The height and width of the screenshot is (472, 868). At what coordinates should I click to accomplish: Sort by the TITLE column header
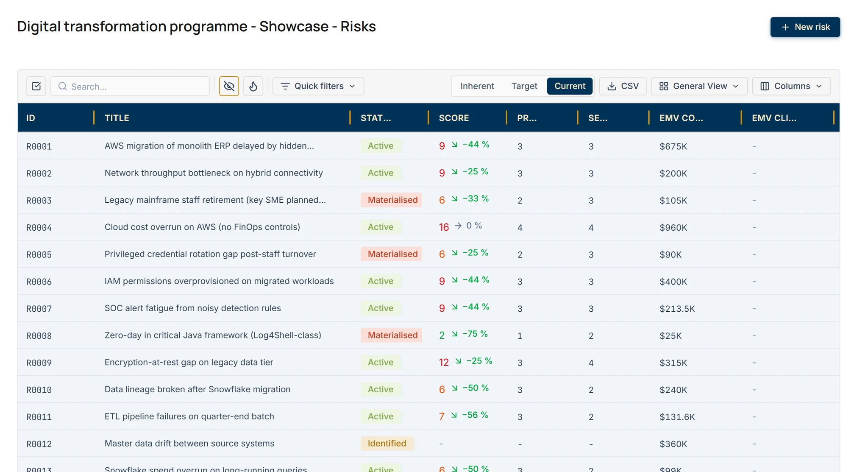pos(117,118)
